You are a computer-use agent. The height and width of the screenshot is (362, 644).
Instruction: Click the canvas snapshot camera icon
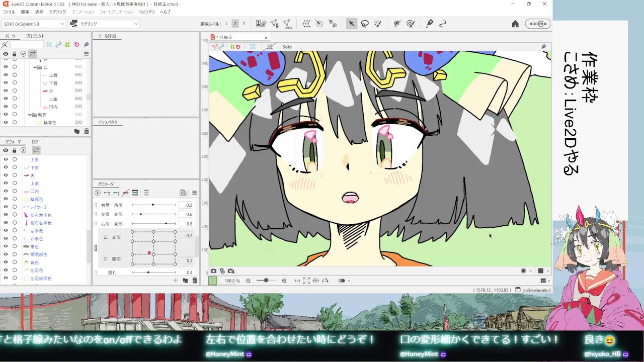[214, 271]
